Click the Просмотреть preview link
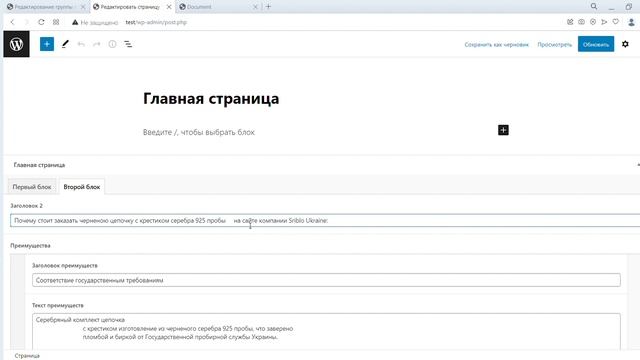Image resolution: width=640 pixels, height=360 pixels. pyautogui.click(x=554, y=44)
